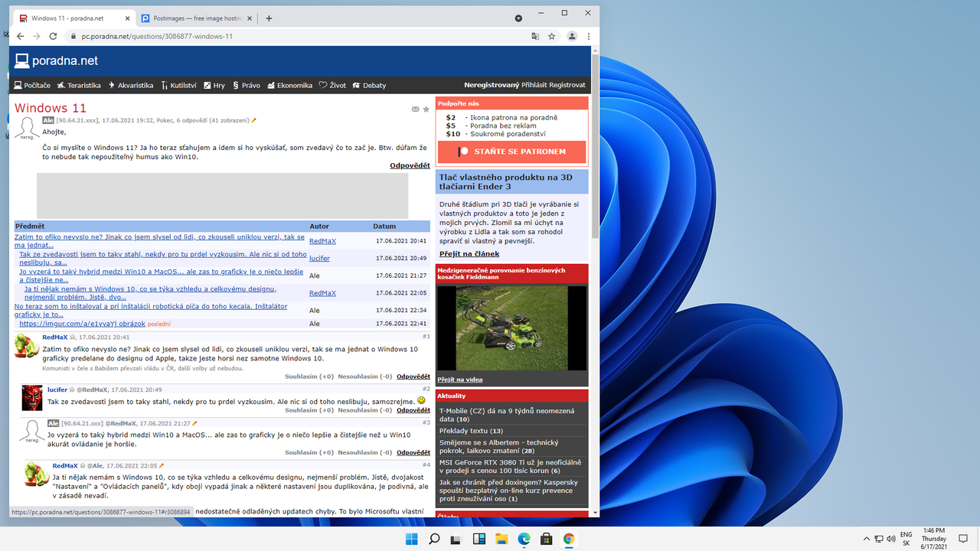
Task: Open the Debaty section
Action: 369,85
